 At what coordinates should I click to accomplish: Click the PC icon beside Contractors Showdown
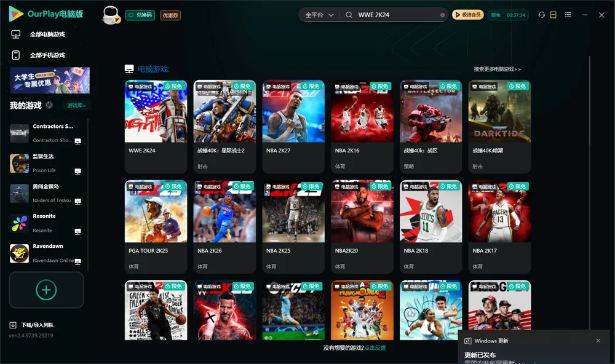(77, 141)
